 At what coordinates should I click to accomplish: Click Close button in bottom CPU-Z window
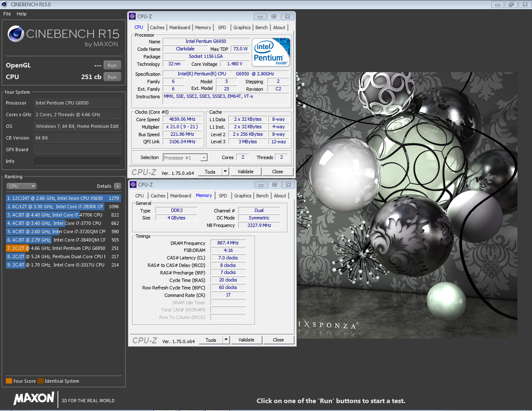[278, 340]
